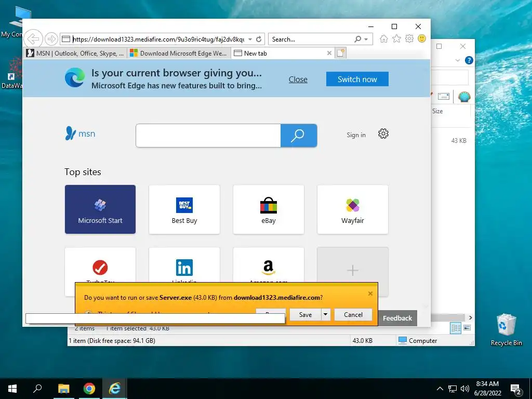Image resolution: width=532 pixels, height=399 pixels.
Task: Open the Home page icon in IE toolbar
Action: tap(384, 38)
